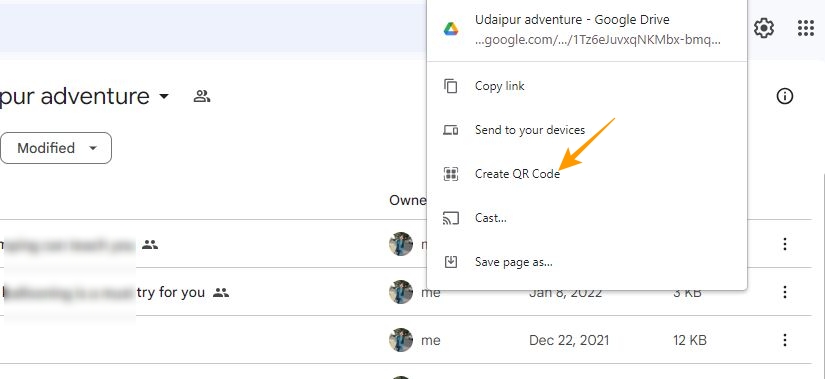The width and height of the screenshot is (825, 379).
Task: Click 'me' owner text in Dec 22 row
Action: [x=431, y=341]
